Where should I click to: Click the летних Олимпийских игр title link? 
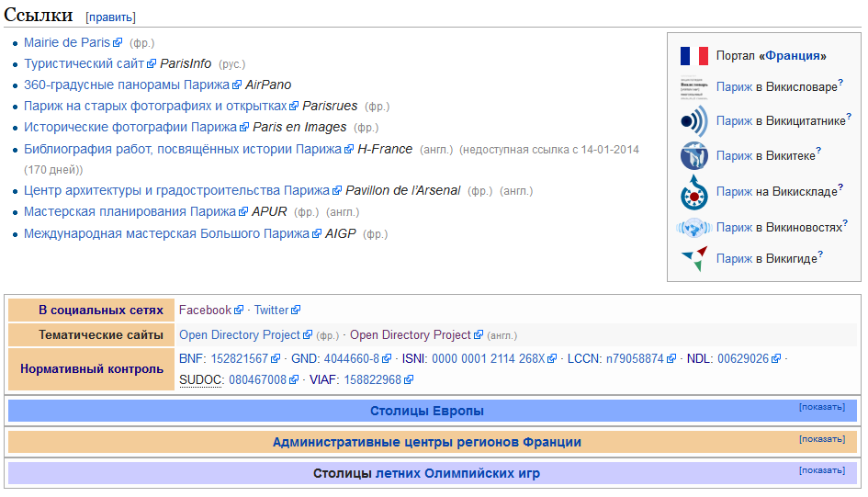457,474
